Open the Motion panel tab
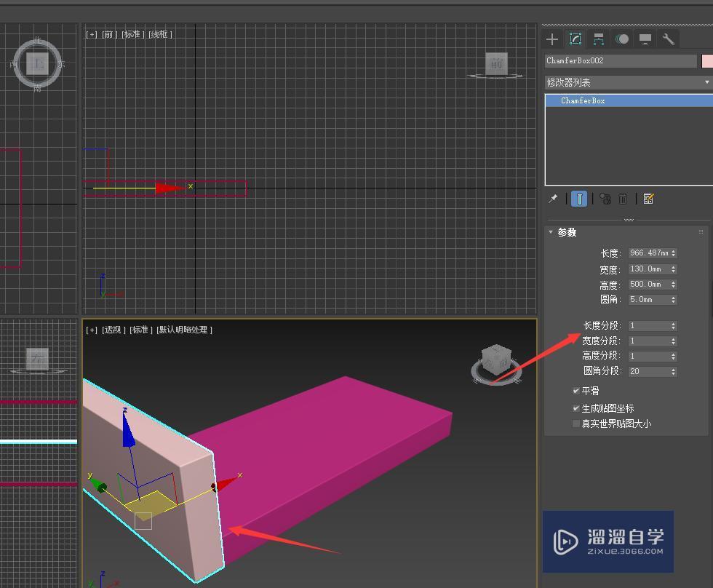The height and width of the screenshot is (588, 713). point(621,39)
